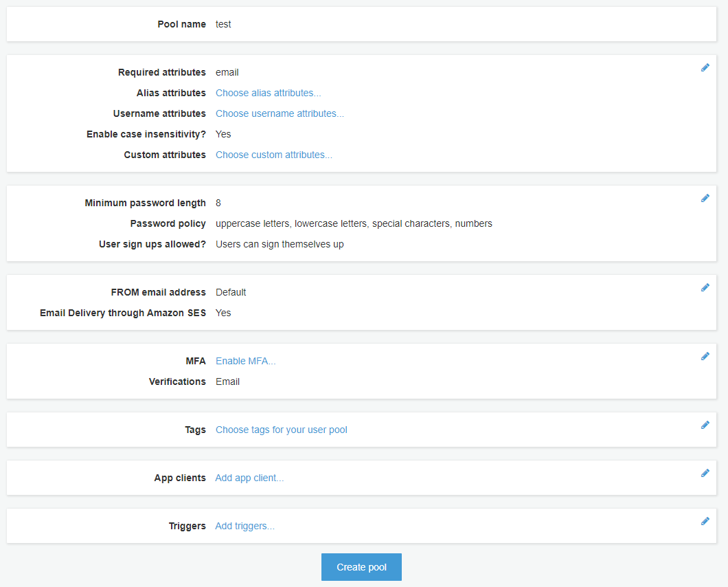Viewport: 728px width, 587px height.
Task: Edit the App clients section pencil icon
Action: point(705,473)
